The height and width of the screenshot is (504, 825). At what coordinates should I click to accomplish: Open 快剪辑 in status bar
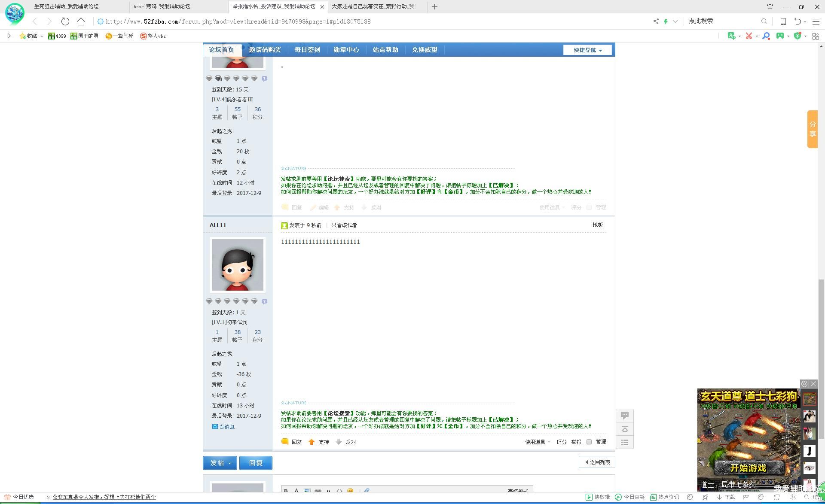pos(598,497)
